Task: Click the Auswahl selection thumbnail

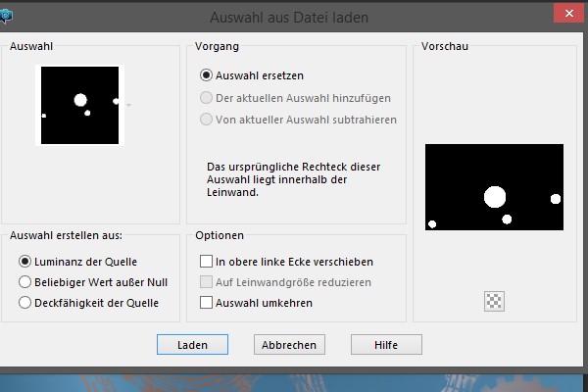Action: click(x=78, y=105)
